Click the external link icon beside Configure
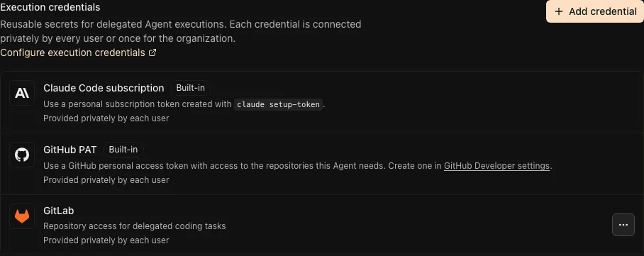 coord(152,52)
